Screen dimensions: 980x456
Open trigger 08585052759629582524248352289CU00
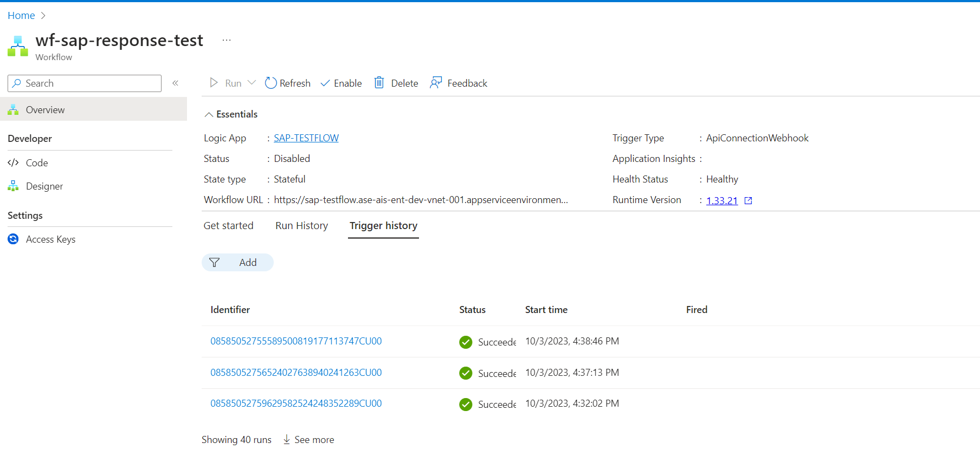click(x=296, y=403)
